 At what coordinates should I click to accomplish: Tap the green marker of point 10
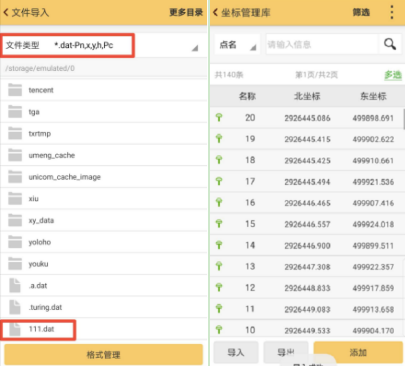[x=219, y=330]
